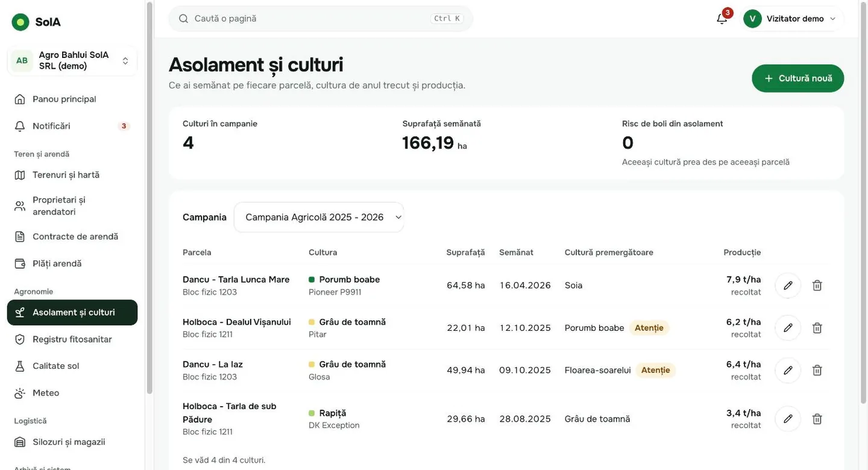
Task: Click the sidebar vertical scrollbar
Action: [149, 198]
